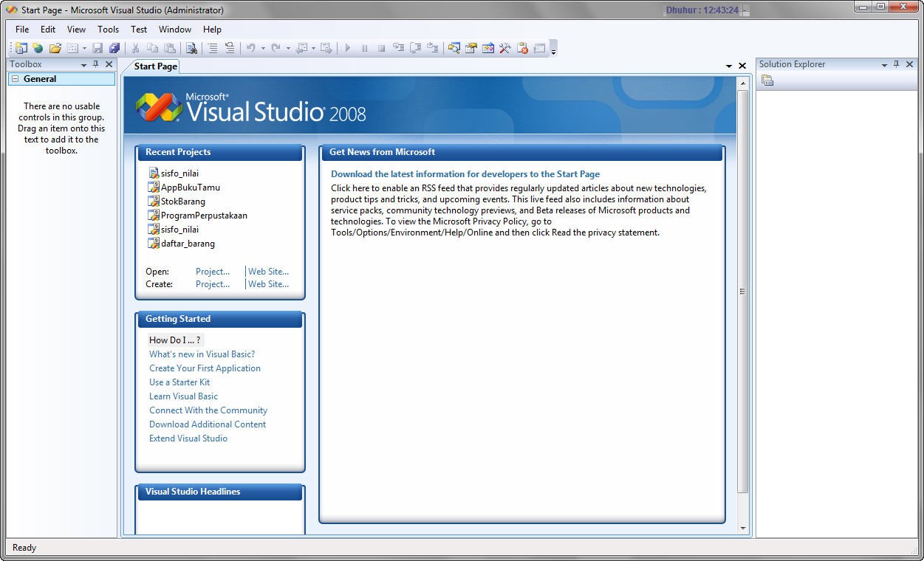Viewport: 924px width, 561px height.
Task: Click the Cut icon on the Standard toolbar
Action: click(x=135, y=47)
